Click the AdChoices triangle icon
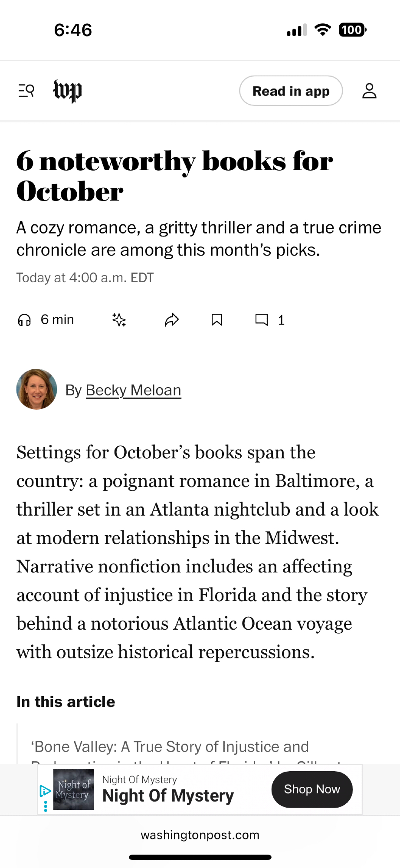Image resolution: width=400 pixels, height=868 pixels. pyautogui.click(x=45, y=791)
